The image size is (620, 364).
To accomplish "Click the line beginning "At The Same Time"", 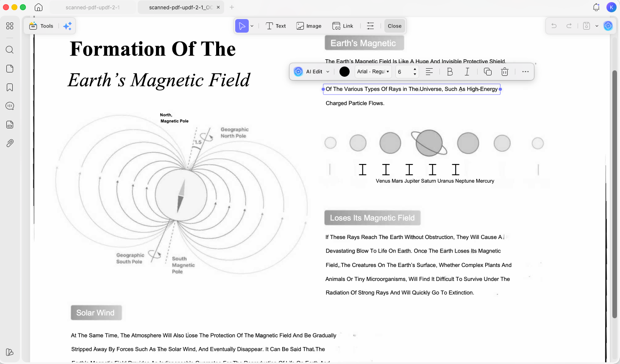I will [204, 336].
